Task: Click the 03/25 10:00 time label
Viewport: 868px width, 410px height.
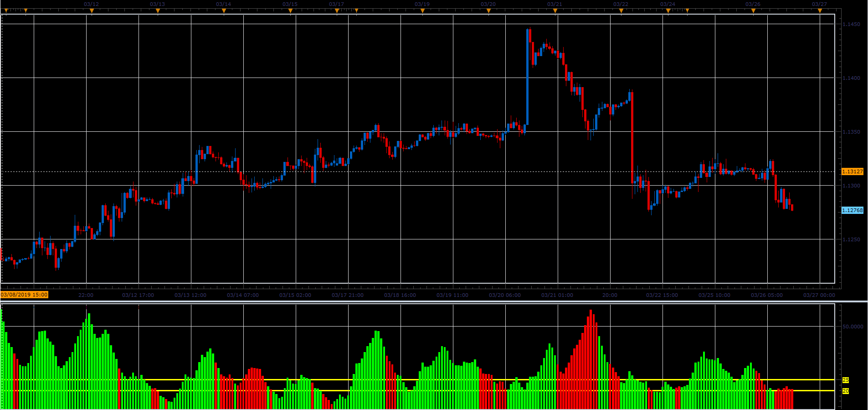Action: click(714, 295)
